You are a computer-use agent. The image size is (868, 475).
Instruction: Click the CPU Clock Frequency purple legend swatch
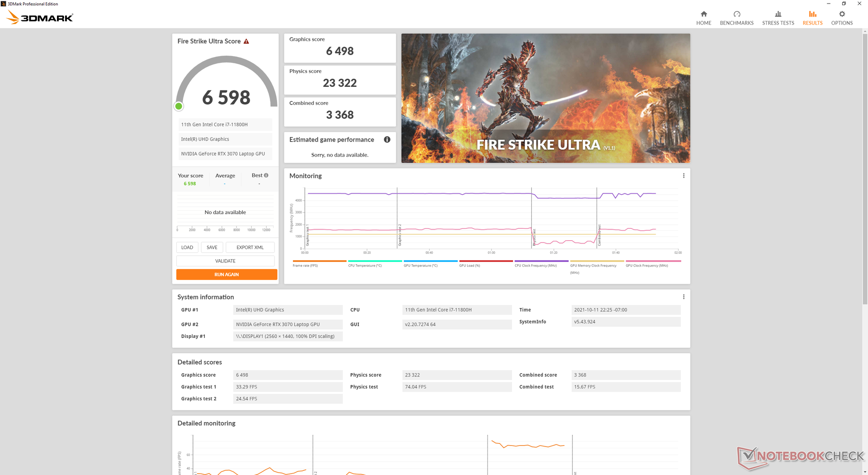(541, 261)
